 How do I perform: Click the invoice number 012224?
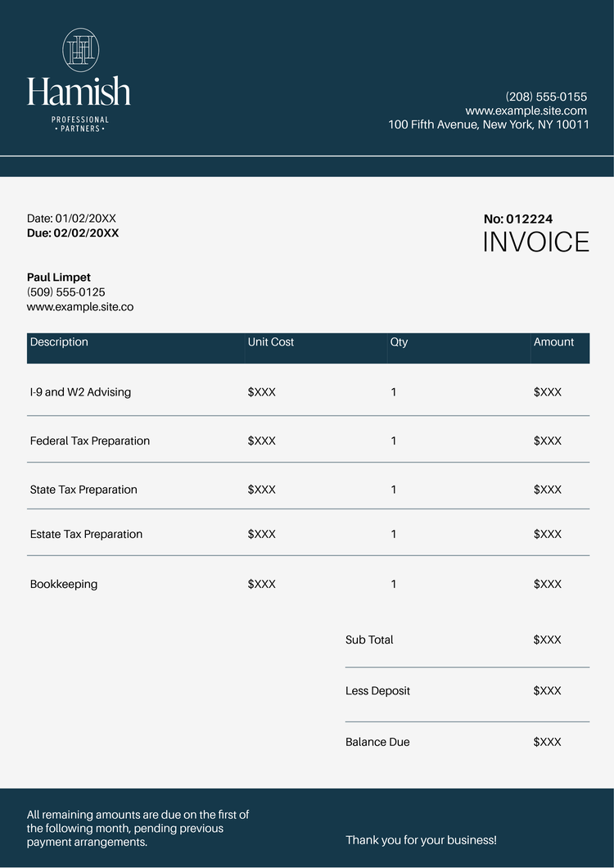(529, 219)
